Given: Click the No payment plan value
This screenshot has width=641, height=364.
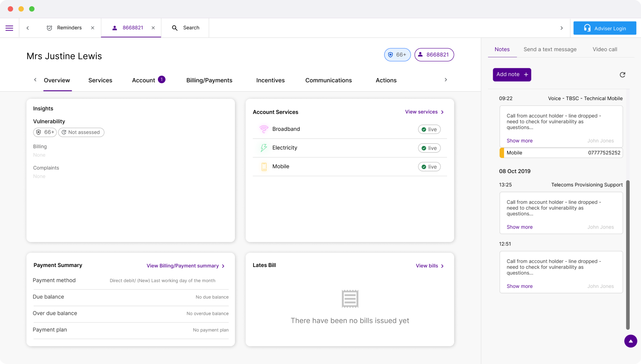Looking at the screenshot, I should click(x=211, y=330).
